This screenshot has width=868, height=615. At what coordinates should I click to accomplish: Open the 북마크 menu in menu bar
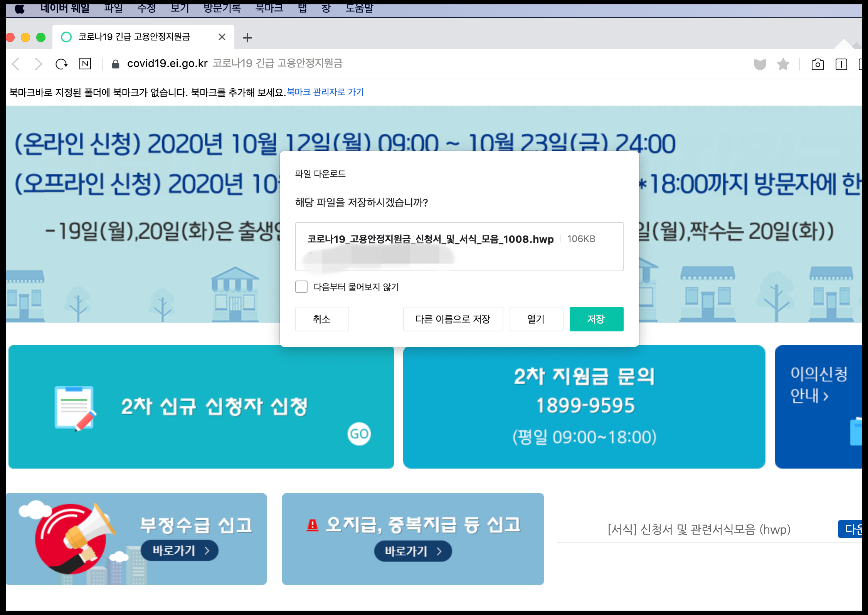click(x=269, y=8)
